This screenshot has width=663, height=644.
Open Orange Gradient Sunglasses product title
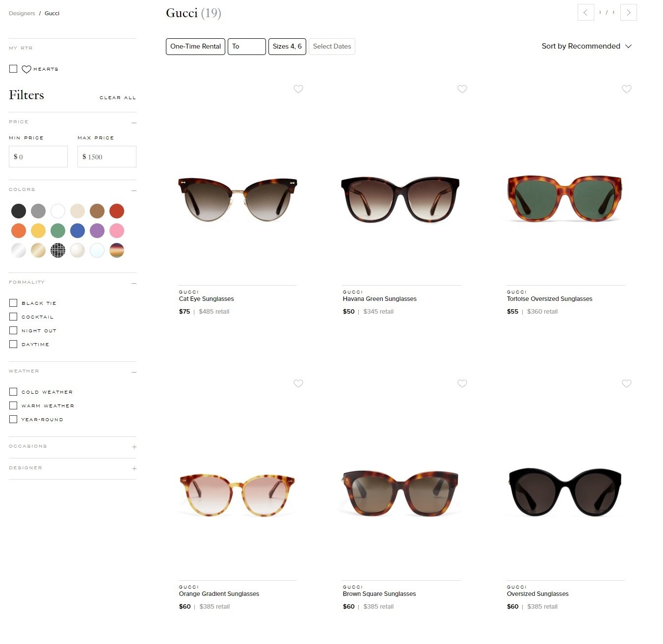[x=219, y=594]
